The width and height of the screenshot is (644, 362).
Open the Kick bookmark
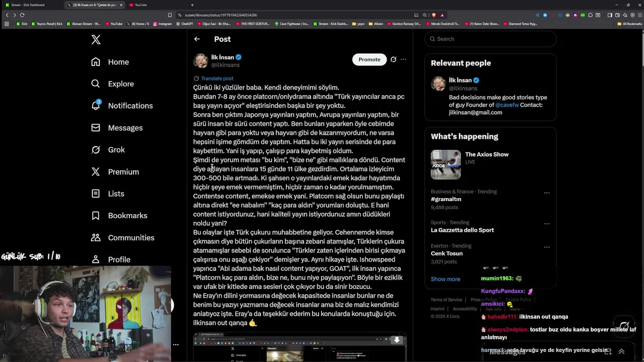pyautogui.click(x=22, y=24)
